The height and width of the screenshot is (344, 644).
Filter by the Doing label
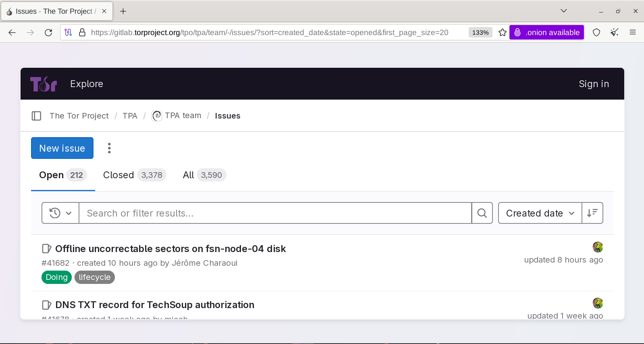coord(56,277)
